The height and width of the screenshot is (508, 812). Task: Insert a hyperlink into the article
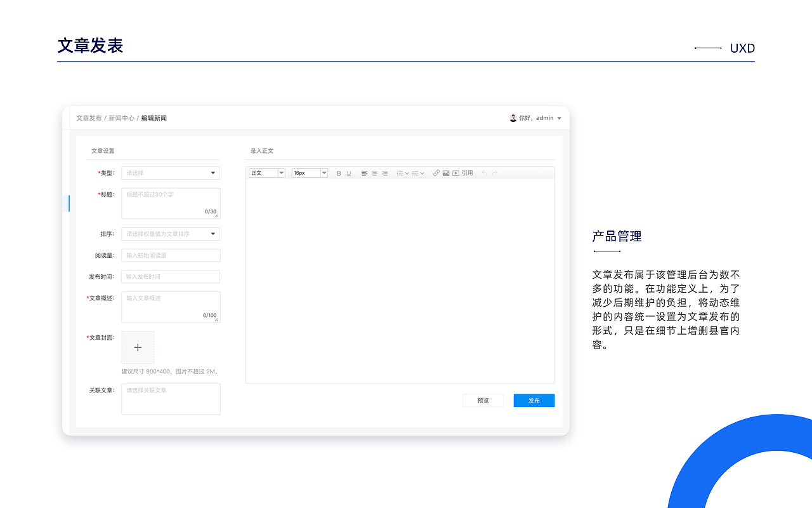[x=436, y=173]
